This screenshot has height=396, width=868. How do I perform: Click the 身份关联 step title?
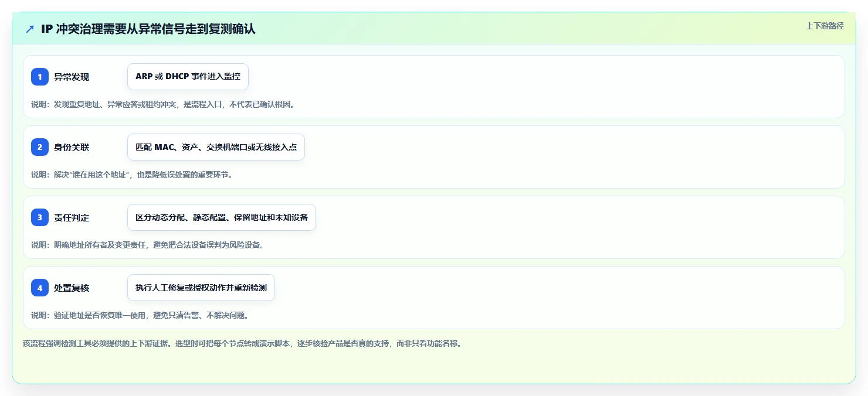72,147
